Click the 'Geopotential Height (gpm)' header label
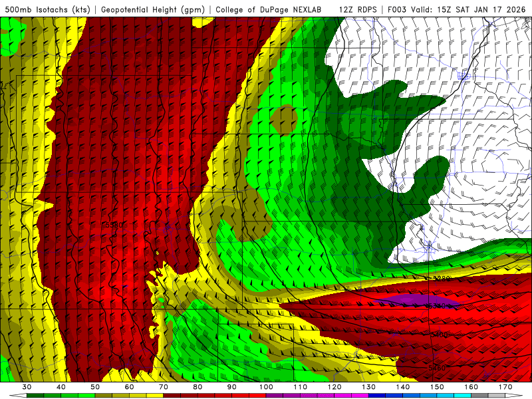Screen dimensions: 532x399 click(153, 9)
